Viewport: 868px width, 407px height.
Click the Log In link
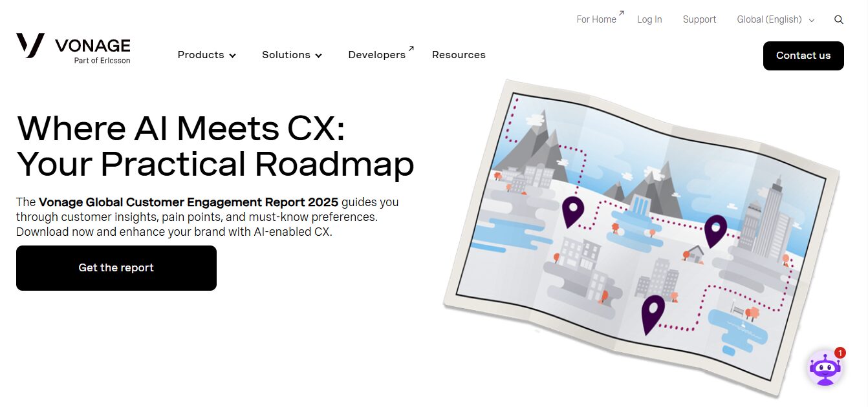(649, 19)
